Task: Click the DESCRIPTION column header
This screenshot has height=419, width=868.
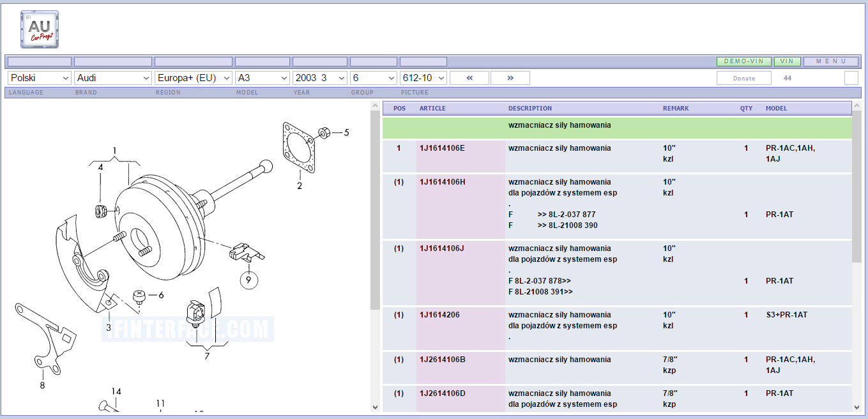Action: (x=530, y=109)
